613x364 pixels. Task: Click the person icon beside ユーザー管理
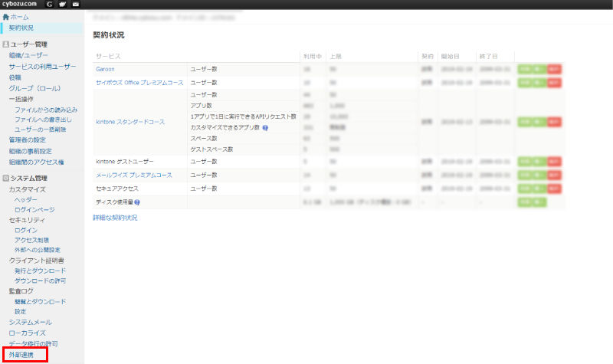[x=6, y=44]
